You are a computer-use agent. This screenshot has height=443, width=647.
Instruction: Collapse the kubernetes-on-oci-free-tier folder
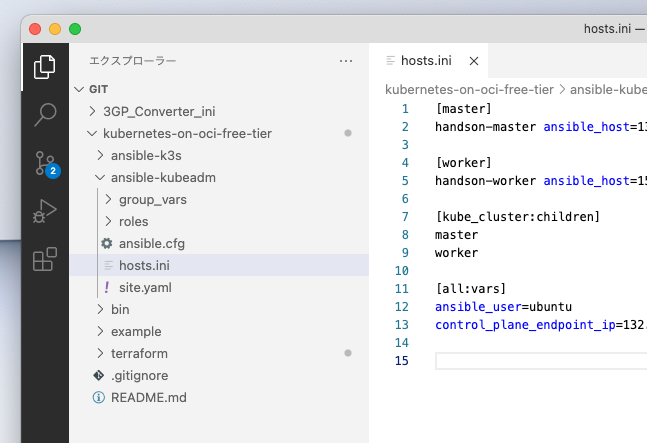coord(92,133)
